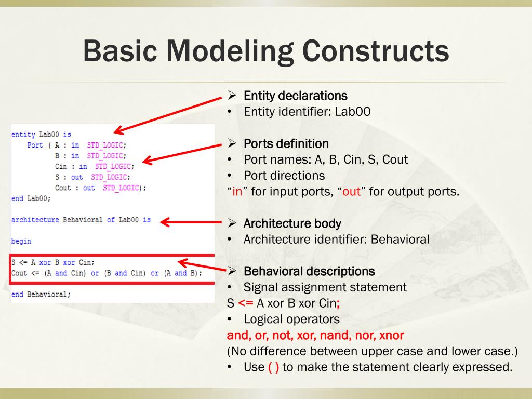This screenshot has height=399, width=532.
Task: Click the arrow bullet before Ports definition
Action: coord(232,143)
